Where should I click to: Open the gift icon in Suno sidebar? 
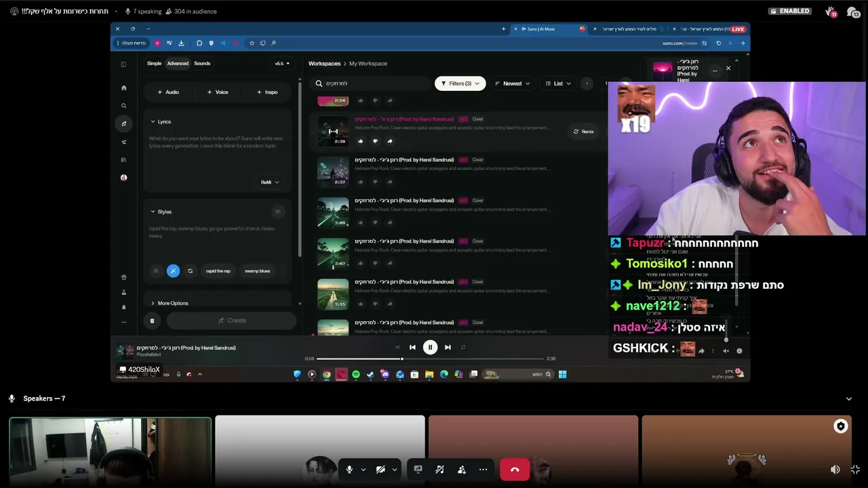[x=123, y=277]
